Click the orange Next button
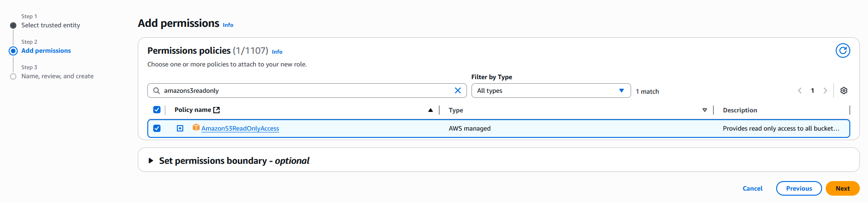This screenshot has width=868, height=202. point(842,188)
